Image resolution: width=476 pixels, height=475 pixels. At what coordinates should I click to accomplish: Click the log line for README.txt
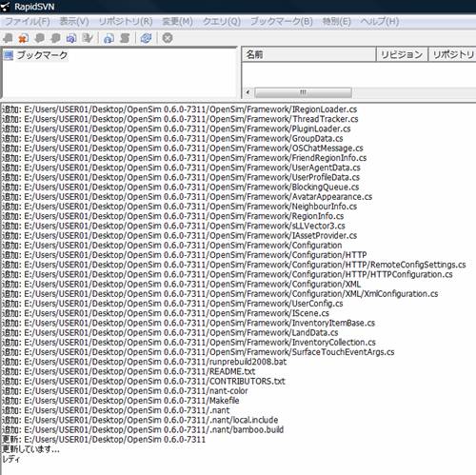click(129, 371)
